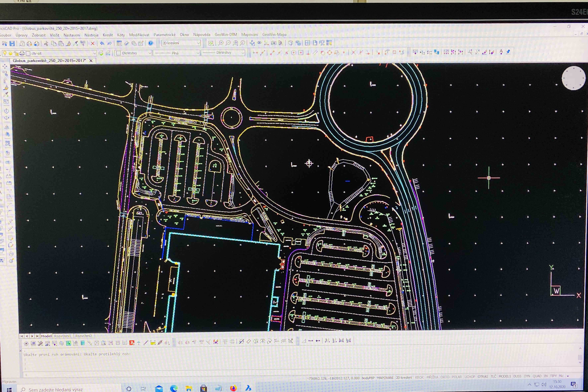Toggle UCHOP snap in status bar
Image resolution: width=588 pixels, height=392 pixels.
pos(470,377)
